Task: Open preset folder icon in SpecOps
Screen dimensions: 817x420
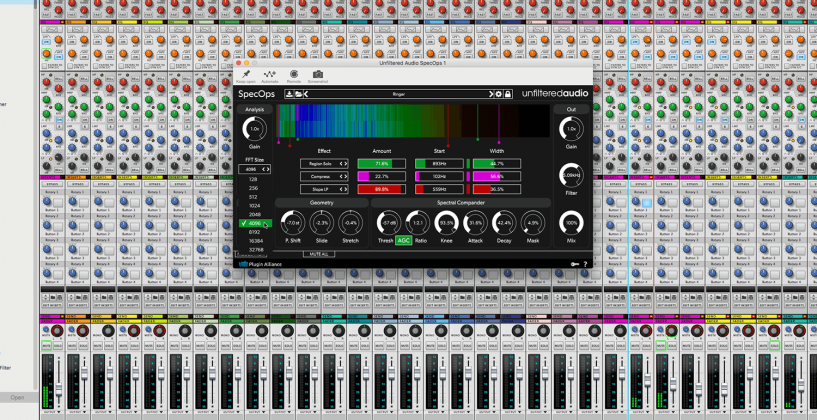Action: [298, 94]
